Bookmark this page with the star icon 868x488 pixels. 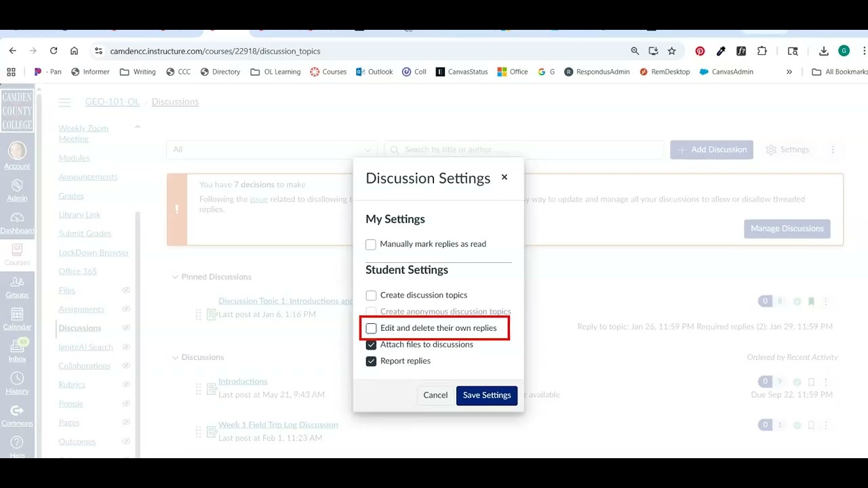[x=671, y=51]
